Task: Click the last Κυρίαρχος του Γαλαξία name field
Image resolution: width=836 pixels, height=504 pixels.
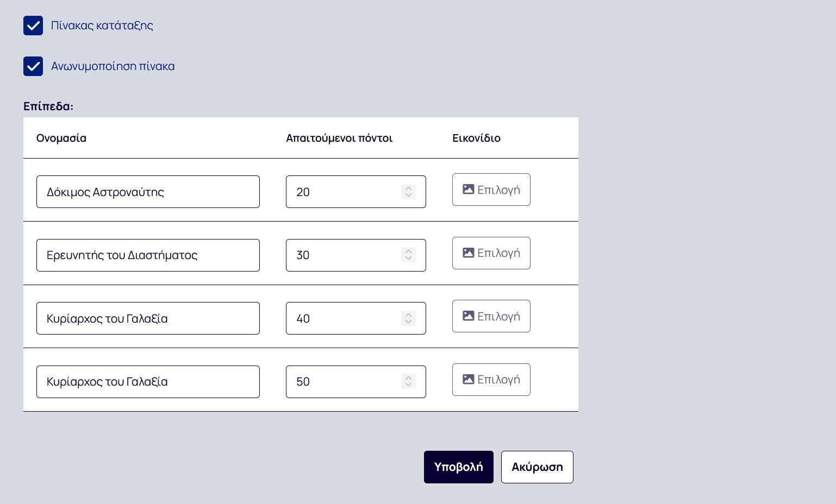Action: [x=148, y=382]
